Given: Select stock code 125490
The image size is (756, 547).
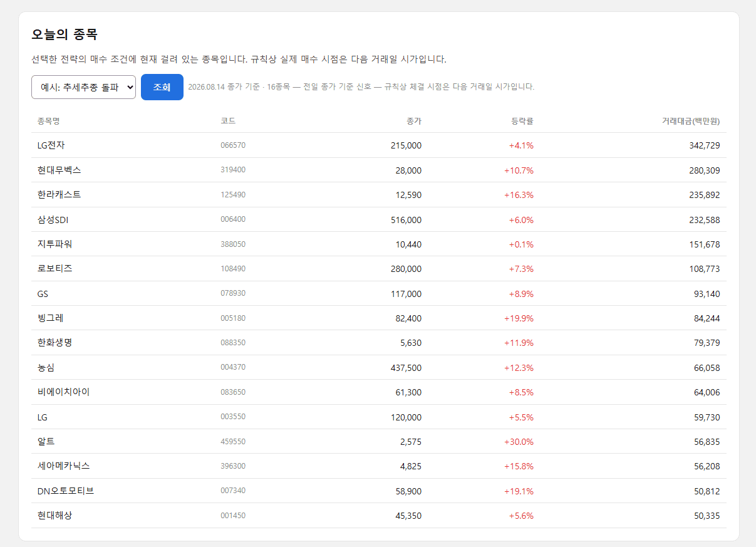Looking at the screenshot, I should [x=233, y=195].
